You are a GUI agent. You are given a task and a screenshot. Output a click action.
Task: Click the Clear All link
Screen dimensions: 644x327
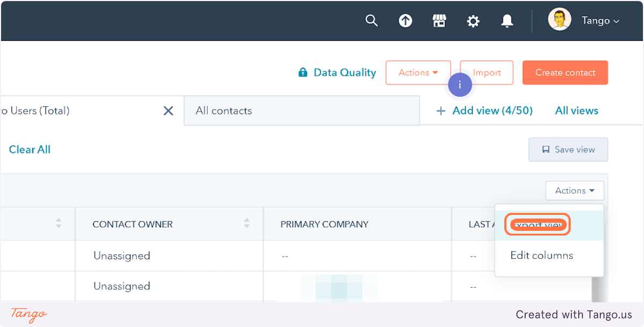[x=30, y=149]
